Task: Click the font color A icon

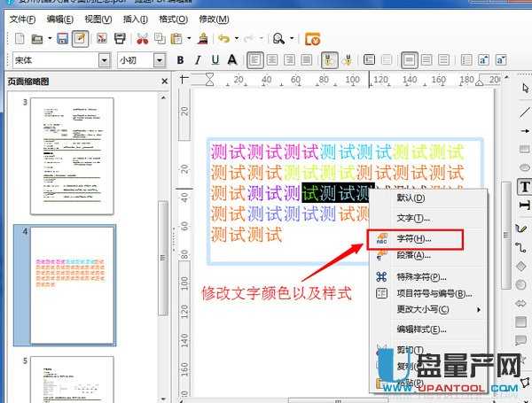Action: 231,60
